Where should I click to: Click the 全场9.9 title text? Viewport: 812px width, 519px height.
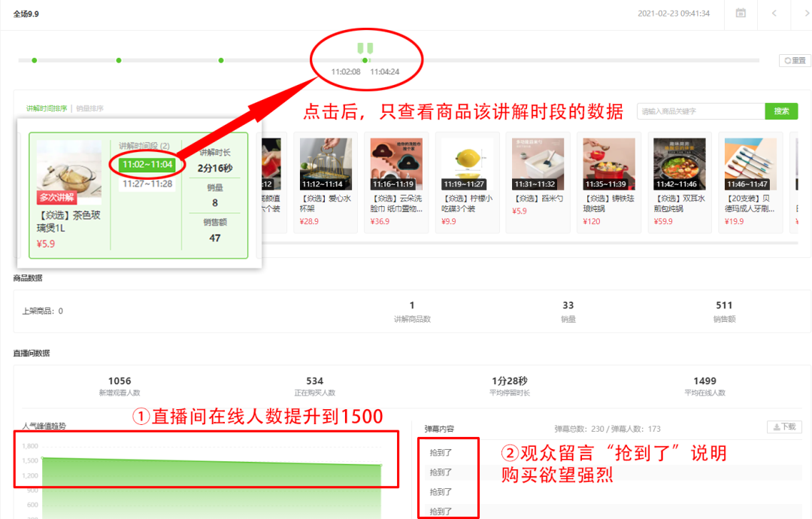[x=26, y=14]
